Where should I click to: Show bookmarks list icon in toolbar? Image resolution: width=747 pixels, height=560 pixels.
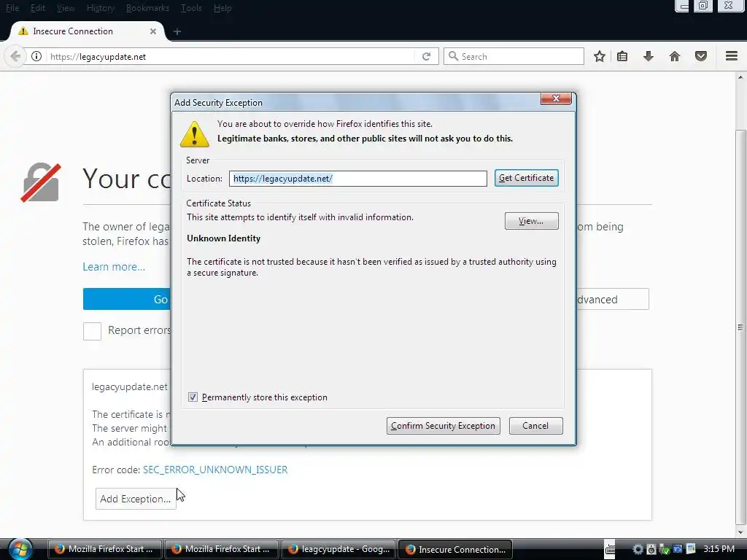(x=622, y=57)
